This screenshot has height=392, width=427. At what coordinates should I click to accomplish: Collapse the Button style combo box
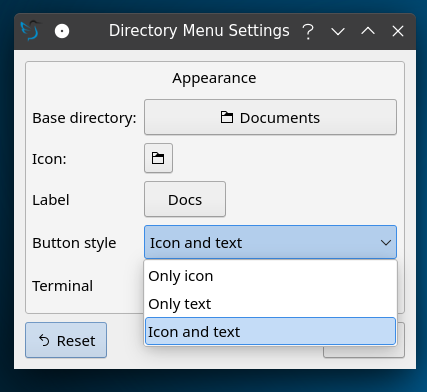[270, 242]
